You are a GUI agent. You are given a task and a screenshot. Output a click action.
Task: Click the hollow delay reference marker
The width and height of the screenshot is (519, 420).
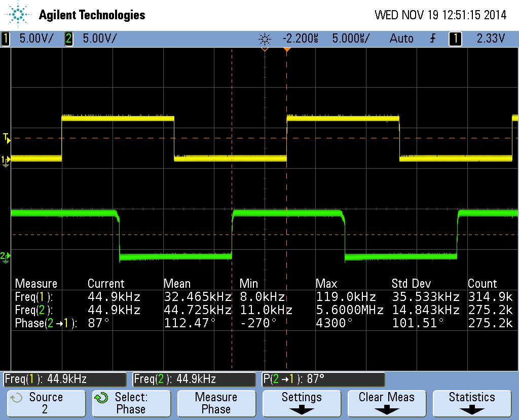264,50
